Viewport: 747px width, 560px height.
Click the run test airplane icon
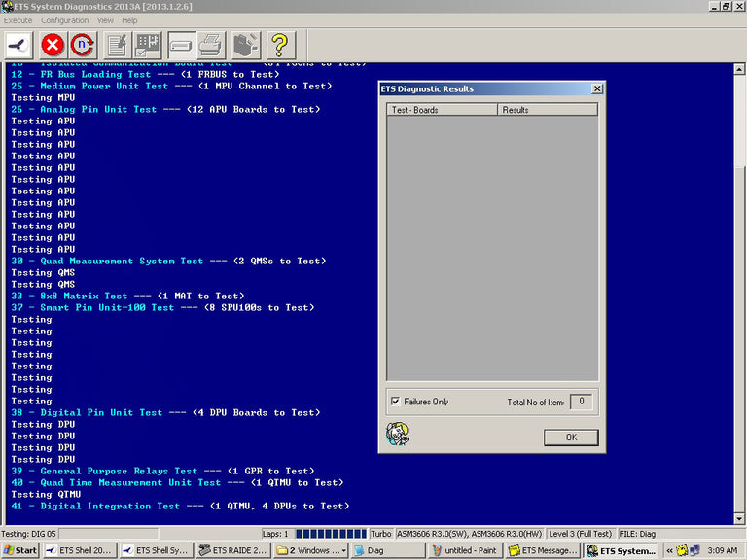[19, 46]
